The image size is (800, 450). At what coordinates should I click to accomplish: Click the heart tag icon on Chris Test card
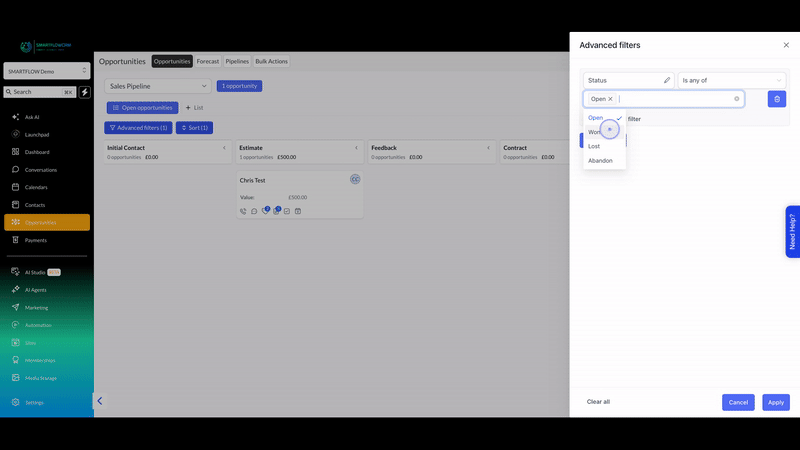[265, 211]
